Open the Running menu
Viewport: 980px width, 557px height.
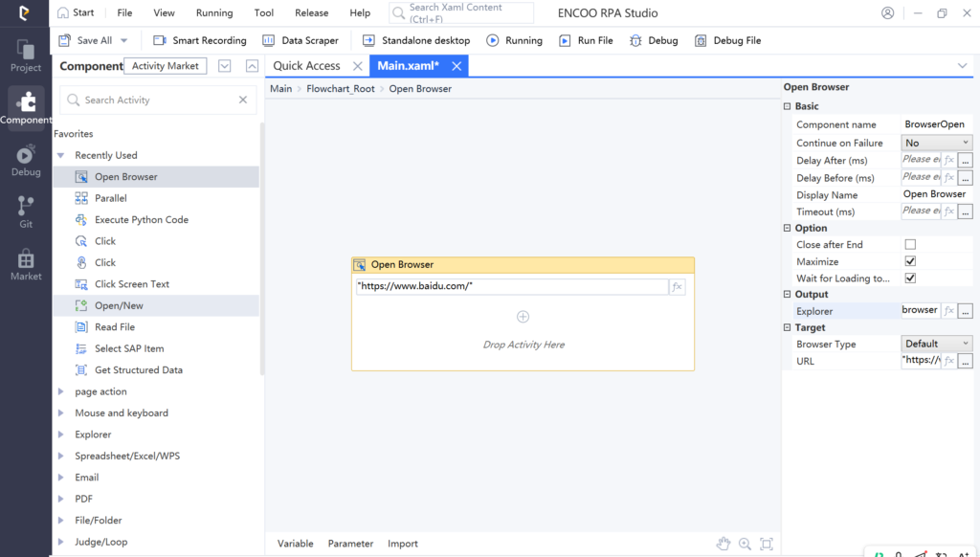pos(214,12)
